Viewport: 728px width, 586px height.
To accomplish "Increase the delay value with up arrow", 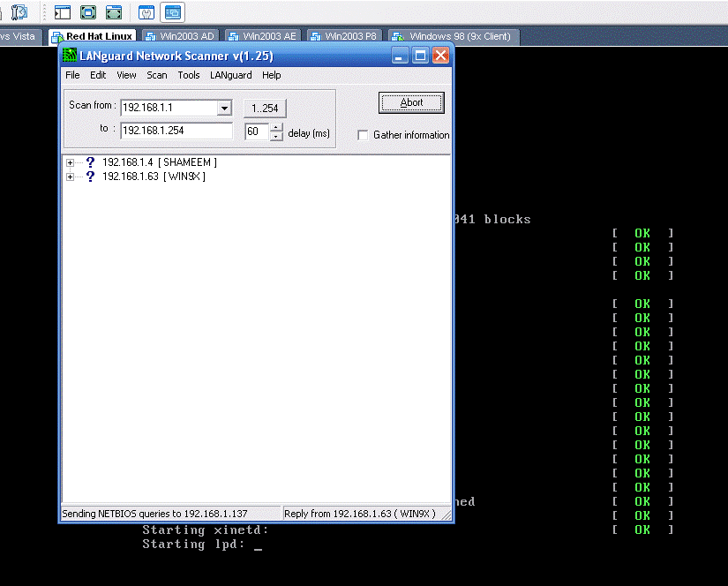I will tap(276, 127).
